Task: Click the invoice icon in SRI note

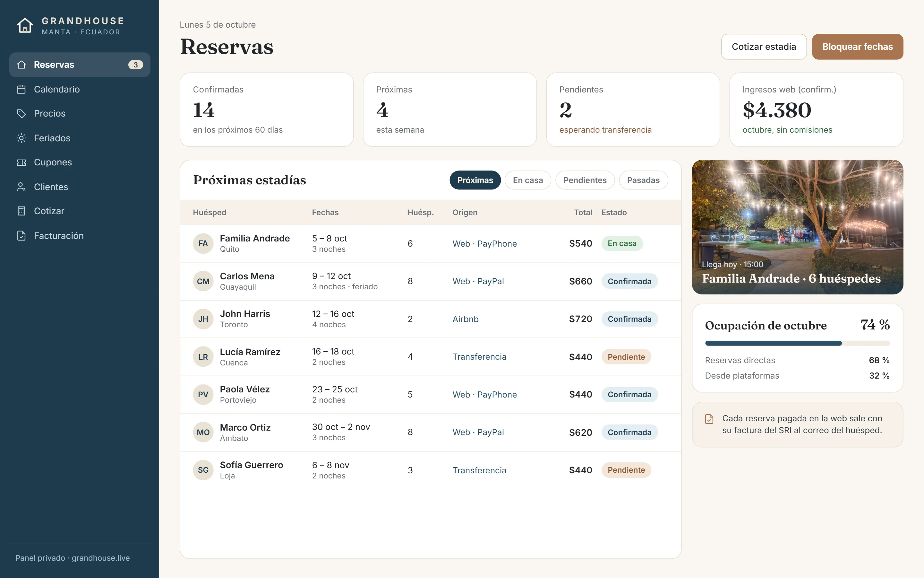Action: [709, 419]
